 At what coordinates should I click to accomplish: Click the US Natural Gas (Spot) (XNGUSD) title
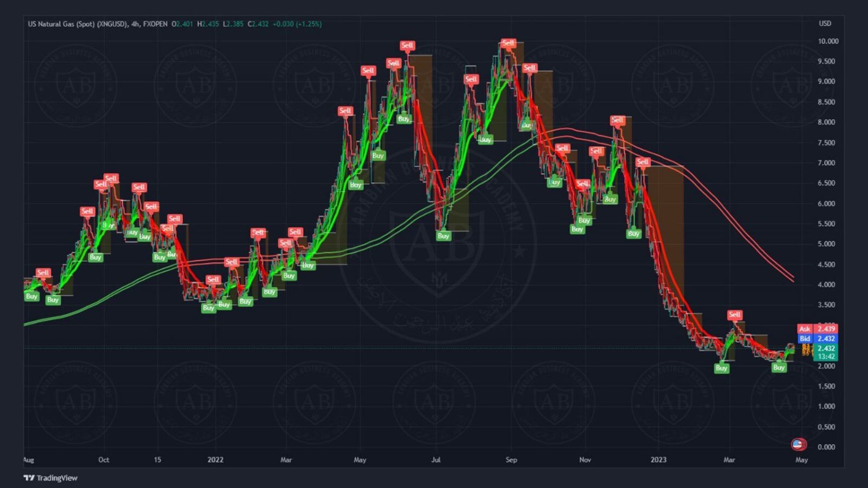tap(78, 24)
